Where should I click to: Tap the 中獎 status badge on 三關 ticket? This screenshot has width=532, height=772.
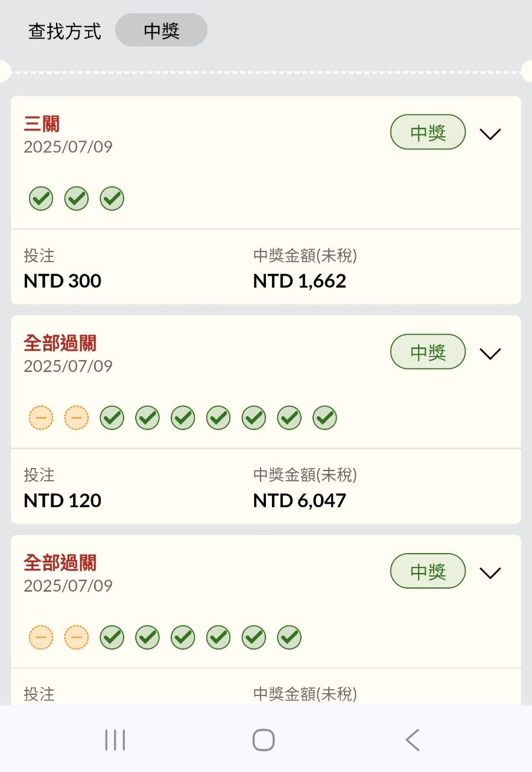(x=428, y=133)
